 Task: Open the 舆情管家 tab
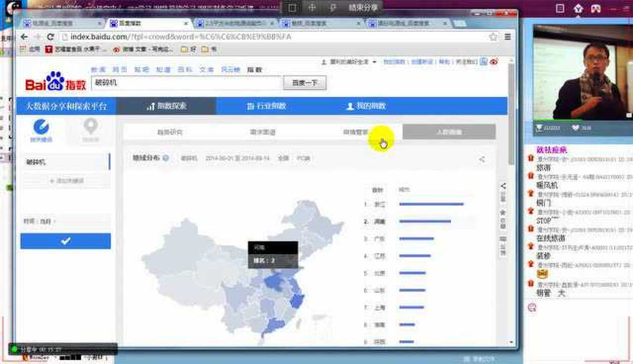click(x=356, y=132)
